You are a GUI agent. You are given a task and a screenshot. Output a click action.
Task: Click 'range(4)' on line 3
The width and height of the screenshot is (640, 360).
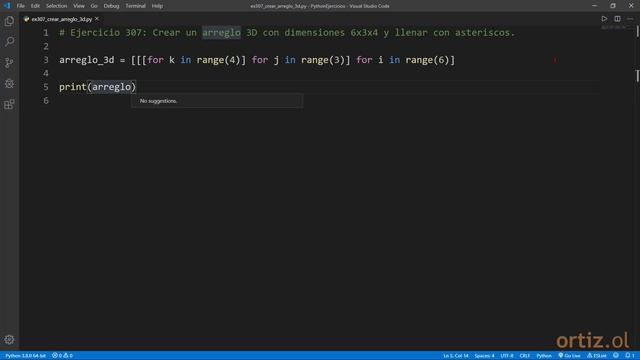[x=218, y=60]
